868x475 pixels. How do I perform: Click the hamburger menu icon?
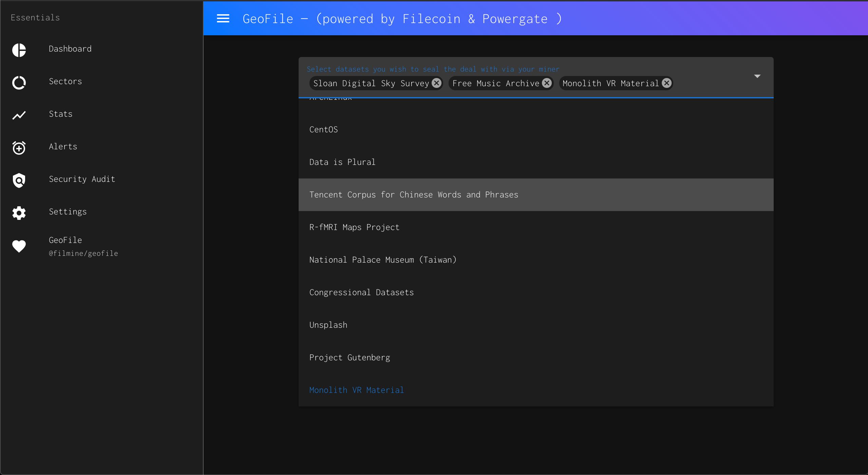(x=222, y=19)
